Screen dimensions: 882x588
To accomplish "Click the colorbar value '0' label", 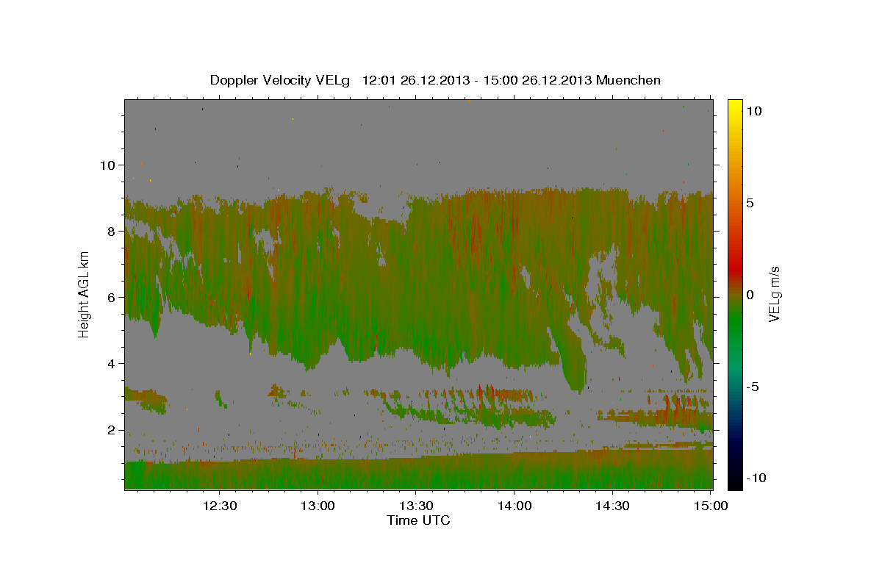I will pyautogui.click(x=750, y=294).
